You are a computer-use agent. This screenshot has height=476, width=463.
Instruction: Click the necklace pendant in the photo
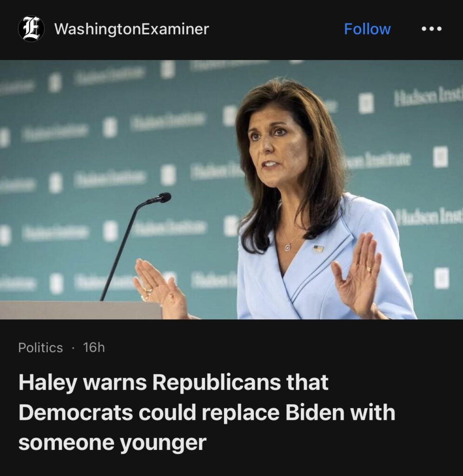287,247
